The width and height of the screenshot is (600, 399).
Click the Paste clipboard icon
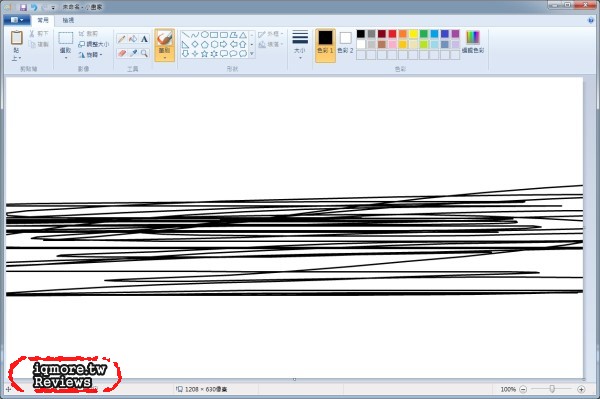tap(16, 38)
